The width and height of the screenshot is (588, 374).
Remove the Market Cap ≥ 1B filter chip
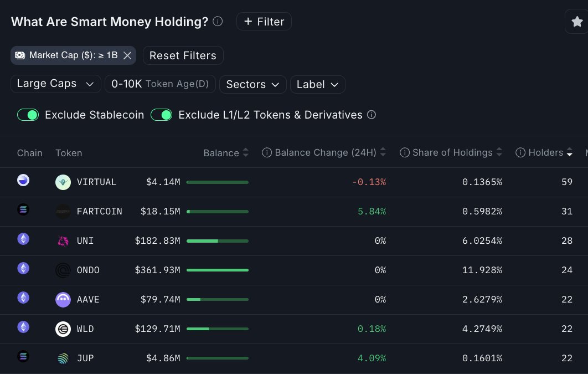(x=127, y=55)
